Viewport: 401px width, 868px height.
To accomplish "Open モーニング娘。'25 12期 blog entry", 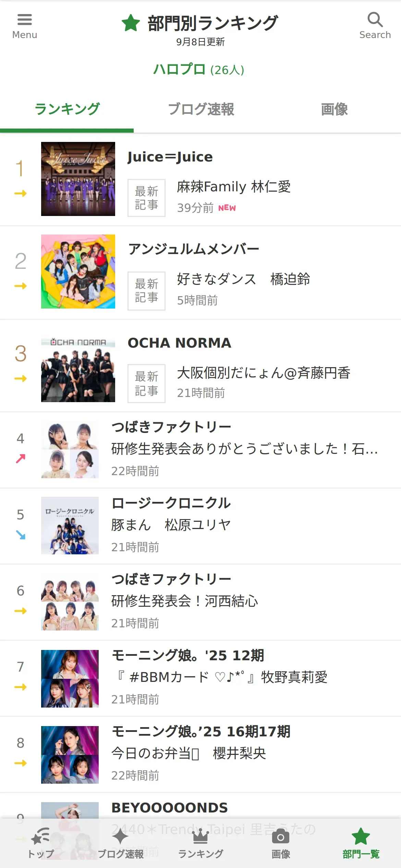I will (188, 655).
